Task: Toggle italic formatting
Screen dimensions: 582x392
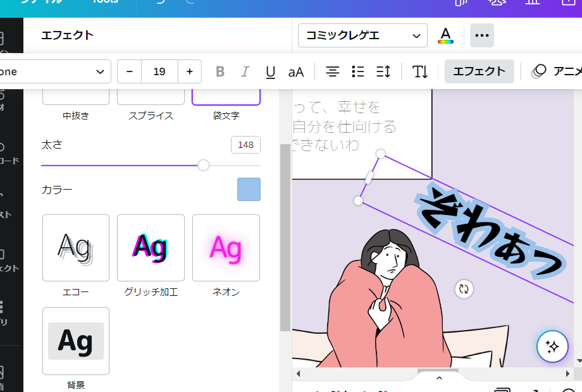Action: tap(245, 71)
